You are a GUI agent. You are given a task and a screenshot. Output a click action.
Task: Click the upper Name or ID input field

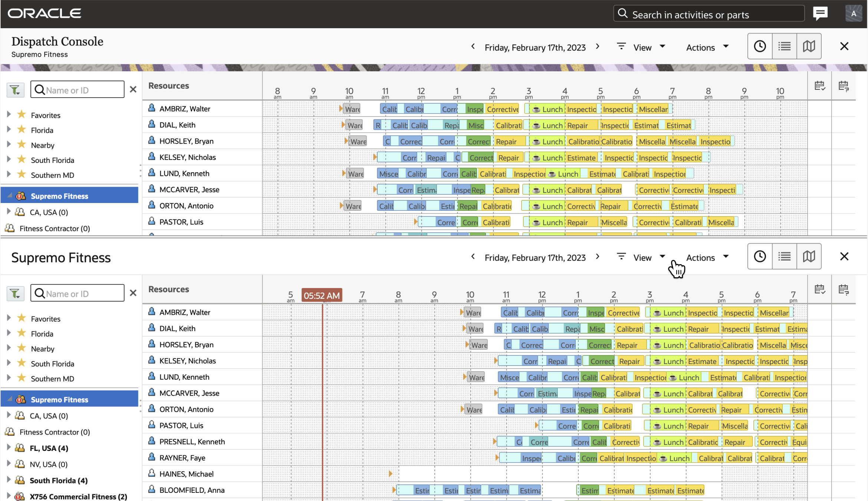[x=78, y=89]
